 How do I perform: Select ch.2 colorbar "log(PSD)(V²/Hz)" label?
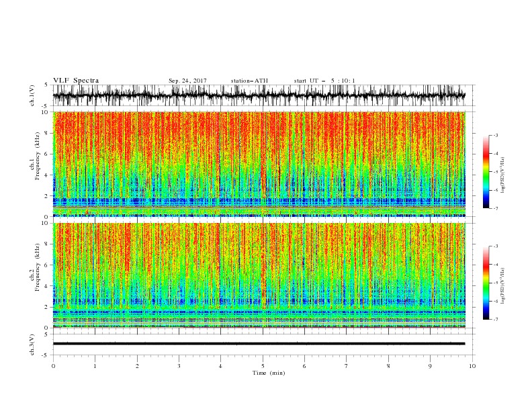502,286
